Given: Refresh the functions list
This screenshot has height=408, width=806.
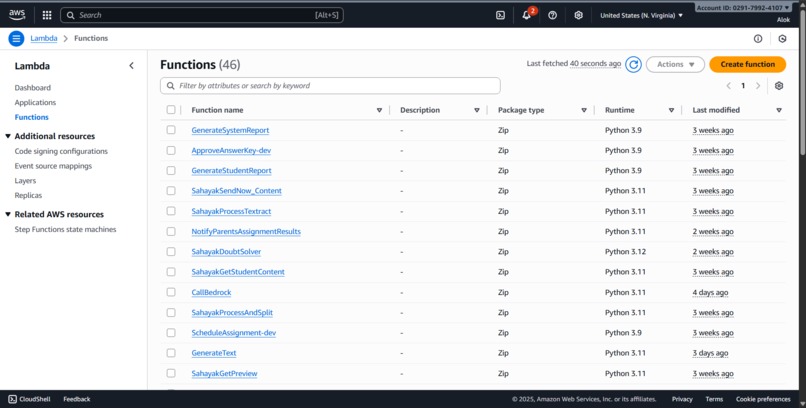Looking at the screenshot, I should point(633,64).
